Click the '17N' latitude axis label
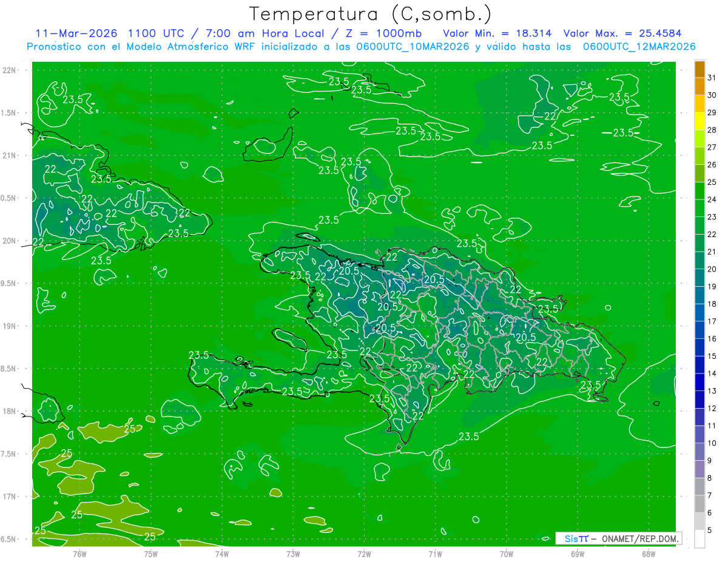This screenshot has height=562, width=728. (10, 497)
